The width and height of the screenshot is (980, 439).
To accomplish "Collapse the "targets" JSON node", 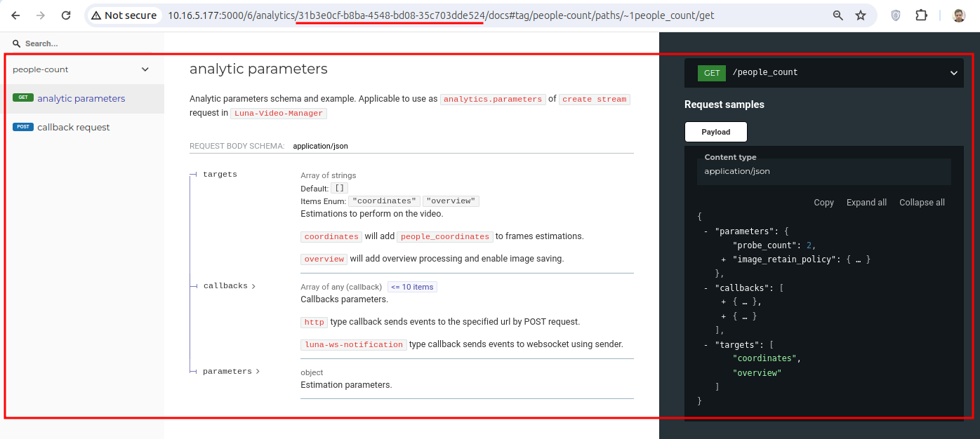I will coord(706,345).
